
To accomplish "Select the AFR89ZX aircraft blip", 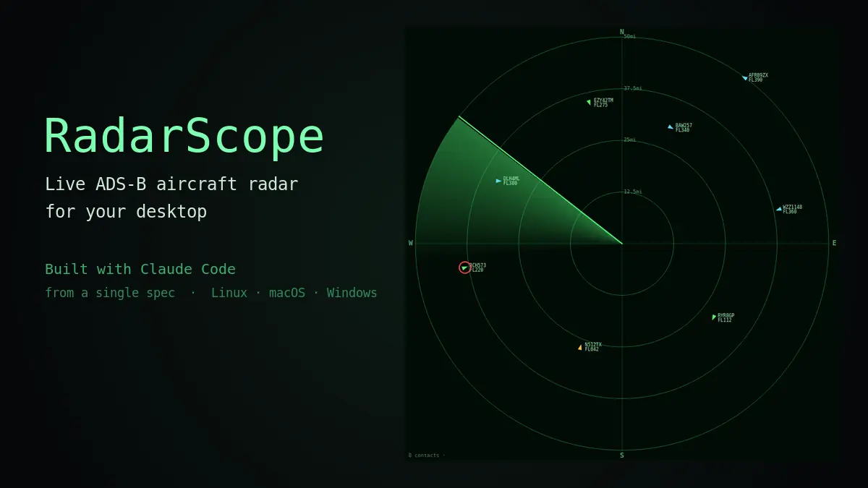I will pos(744,78).
